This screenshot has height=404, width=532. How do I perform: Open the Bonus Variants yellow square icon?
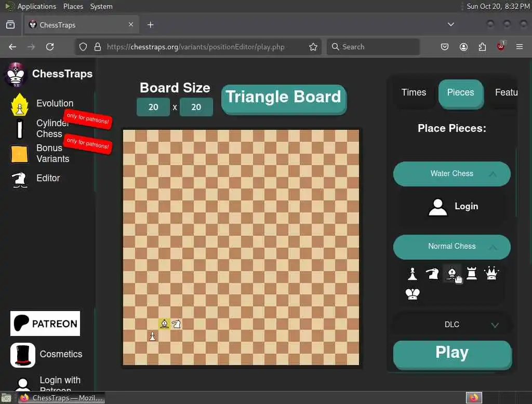pyautogui.click(x=19, y=154)
